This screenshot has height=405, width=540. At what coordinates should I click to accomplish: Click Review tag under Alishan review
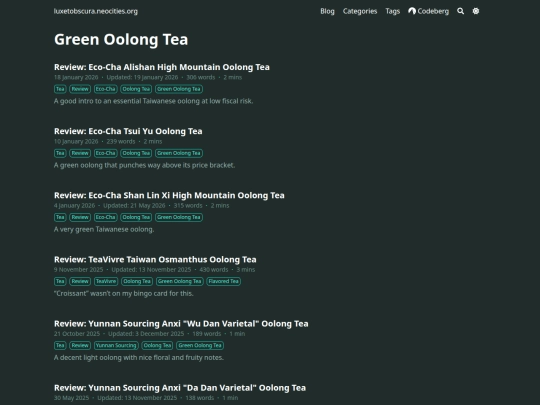(x=80, y=89)
